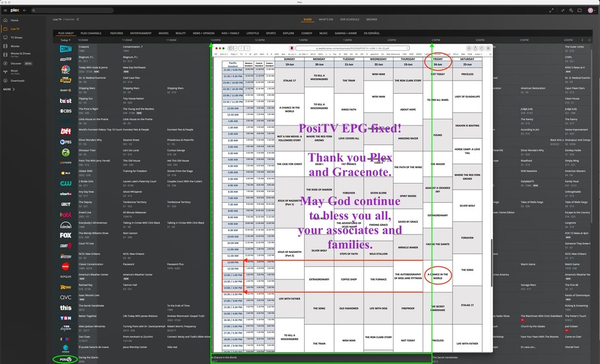Open the Movies library icon

5,46
